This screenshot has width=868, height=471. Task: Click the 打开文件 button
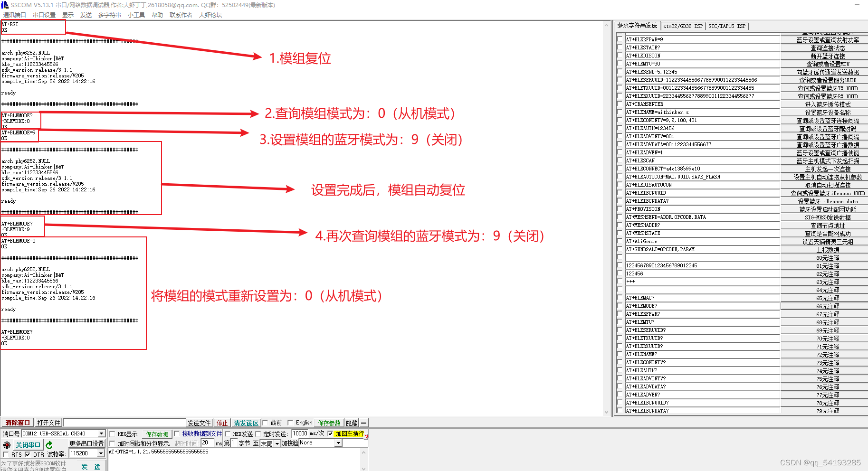pyautogui.click(x=48, y=423)
